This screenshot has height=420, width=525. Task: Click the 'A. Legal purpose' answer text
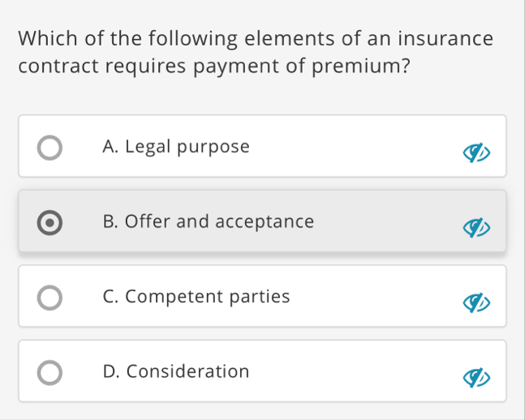[176, 147]
